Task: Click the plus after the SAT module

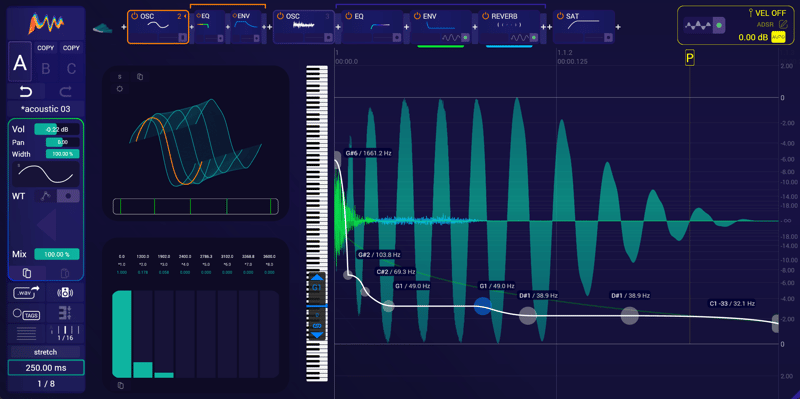Action: (618, 27)
